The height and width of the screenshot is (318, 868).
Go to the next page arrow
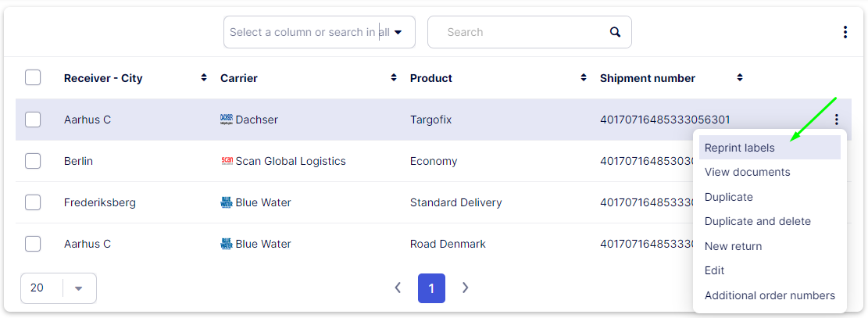point(466,288)
